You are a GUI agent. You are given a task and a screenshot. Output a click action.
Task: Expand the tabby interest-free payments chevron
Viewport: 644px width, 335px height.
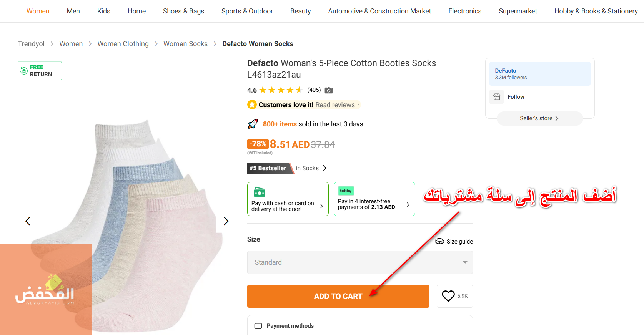(408, 204)
